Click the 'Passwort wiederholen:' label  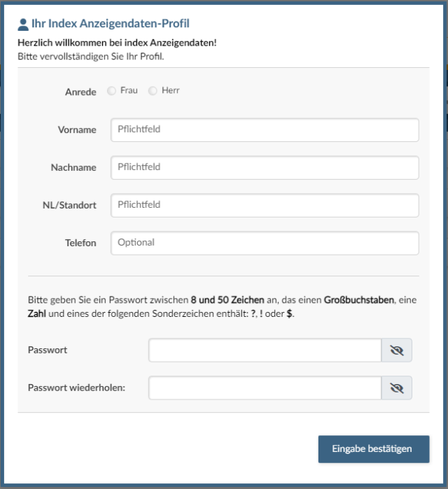click(77, 388)
